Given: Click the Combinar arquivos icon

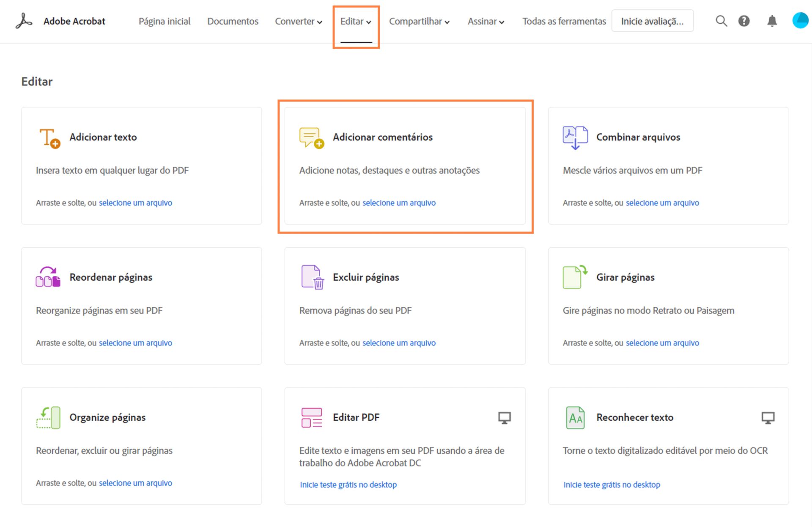Looking at the screenshot, I should pos(575,138).
